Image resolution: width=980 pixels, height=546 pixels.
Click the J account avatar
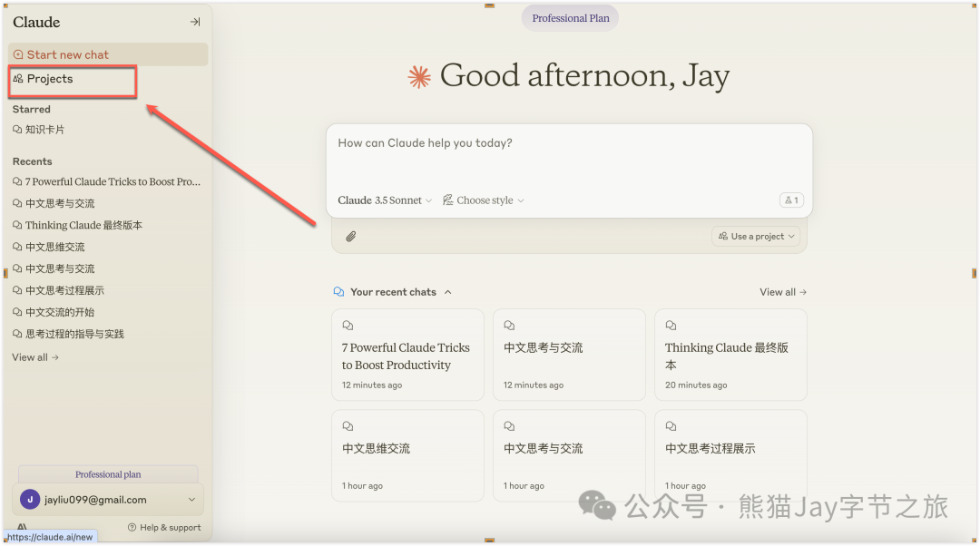(x=30, y=500)
